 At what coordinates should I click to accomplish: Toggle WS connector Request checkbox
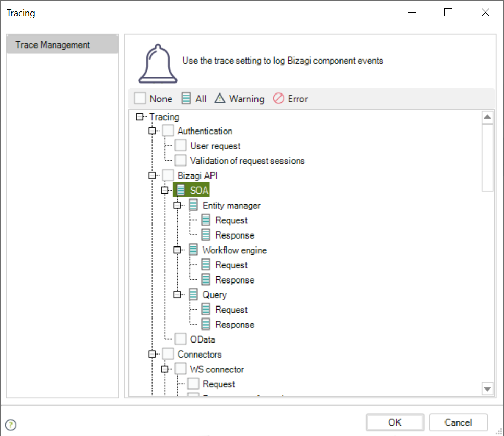(193, 384)
